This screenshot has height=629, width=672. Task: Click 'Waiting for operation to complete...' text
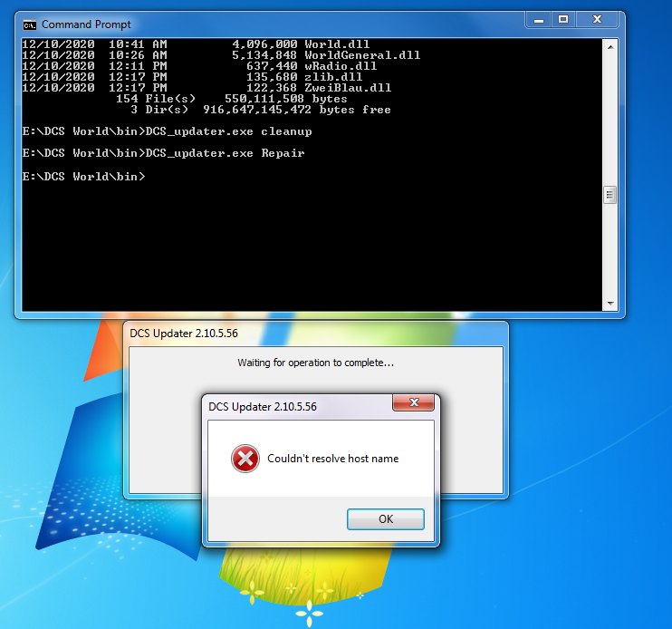315,363
